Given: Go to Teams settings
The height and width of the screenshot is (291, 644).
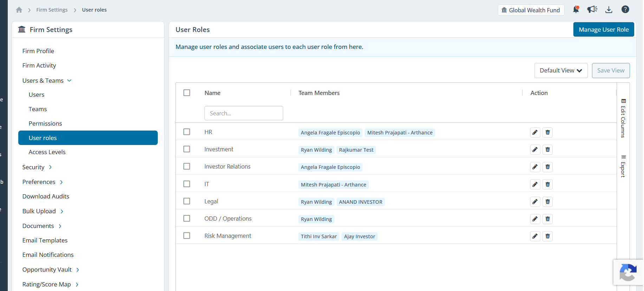Looking at the screenshot, I should 38,109.
